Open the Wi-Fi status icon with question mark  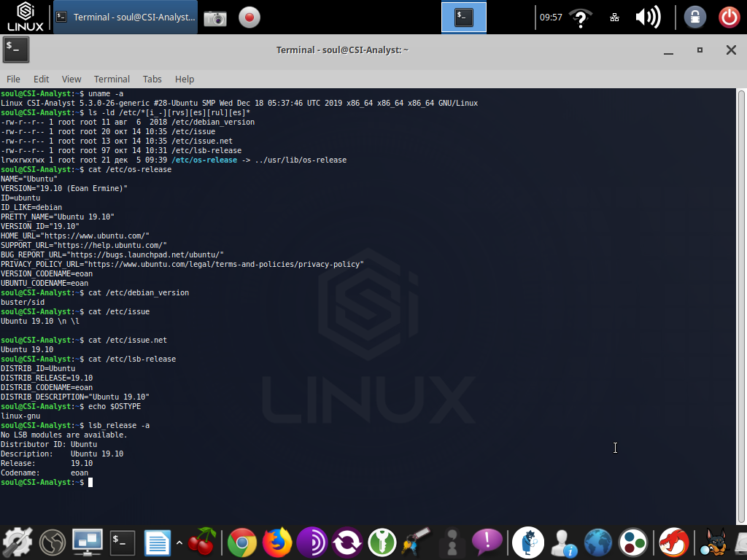(580, 17)
